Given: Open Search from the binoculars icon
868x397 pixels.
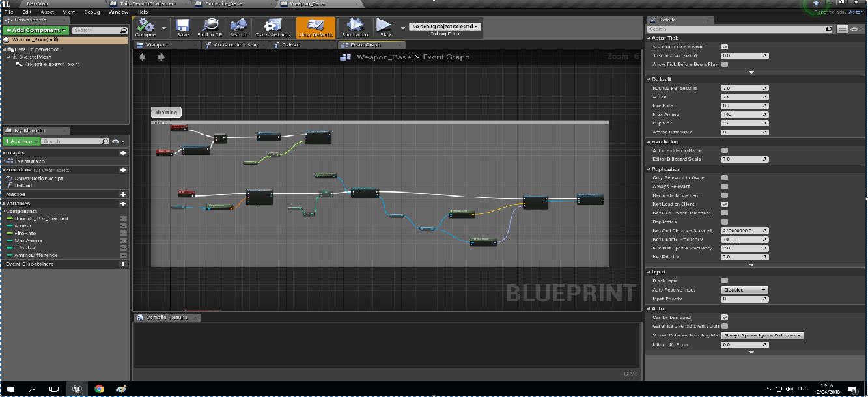Looking at the screenshot, I should click(x=238, y=26).
